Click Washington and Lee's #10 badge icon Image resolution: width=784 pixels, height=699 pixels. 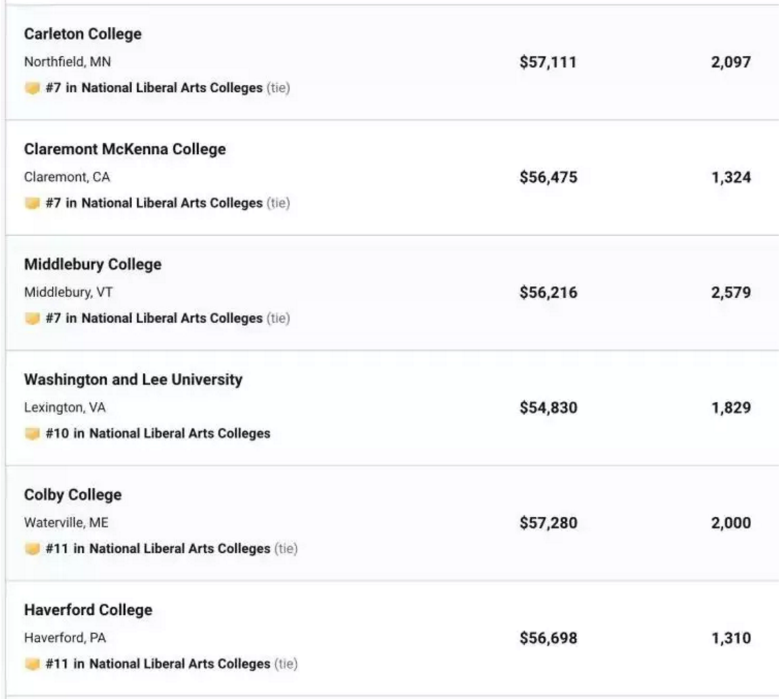pyautogui.click(x=32, y=434)
